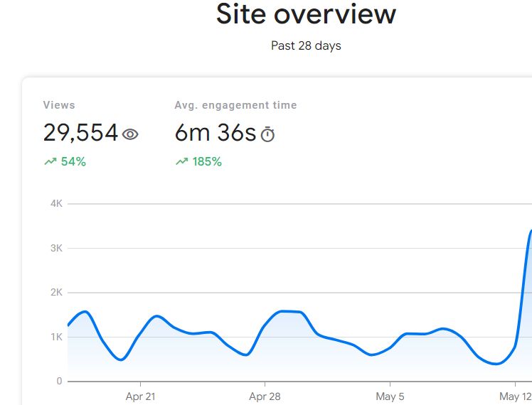Screen dimensions: 532x405
Task: Click the 29,554 views total
Action: pos(80,133)
